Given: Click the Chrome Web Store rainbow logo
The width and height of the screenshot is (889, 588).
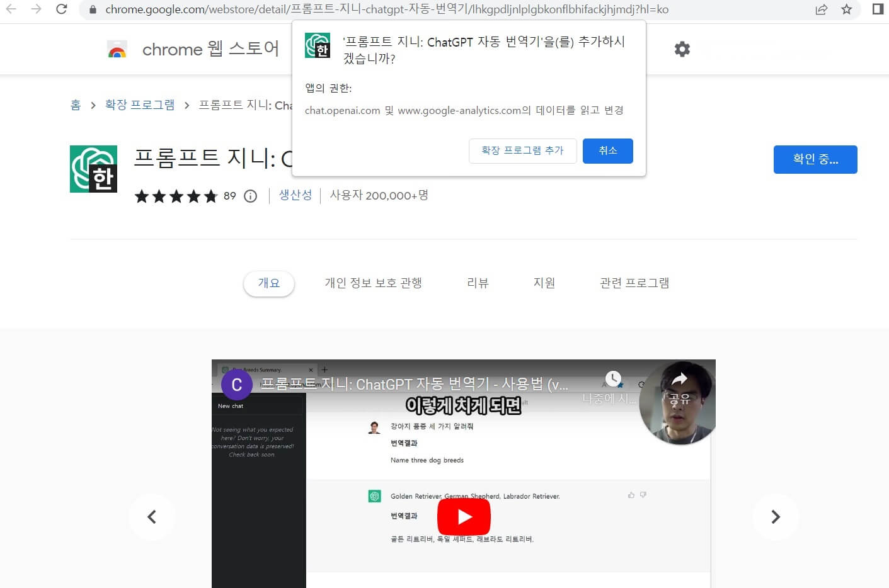Looking at the screenshot, I should pos(117,49).
